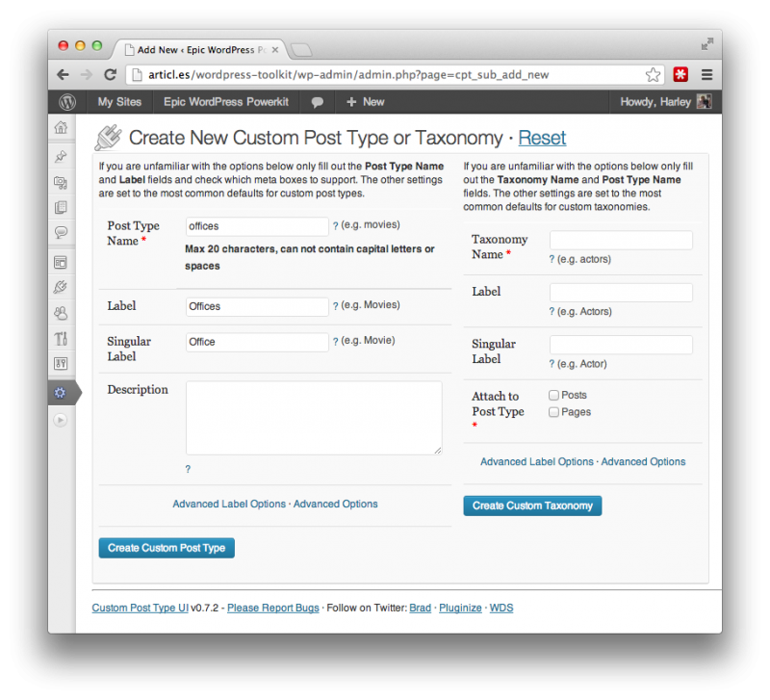770x700 pixels.
Task: Open Posts via the pushpin sidebar icon
Action: pos(61,157)
